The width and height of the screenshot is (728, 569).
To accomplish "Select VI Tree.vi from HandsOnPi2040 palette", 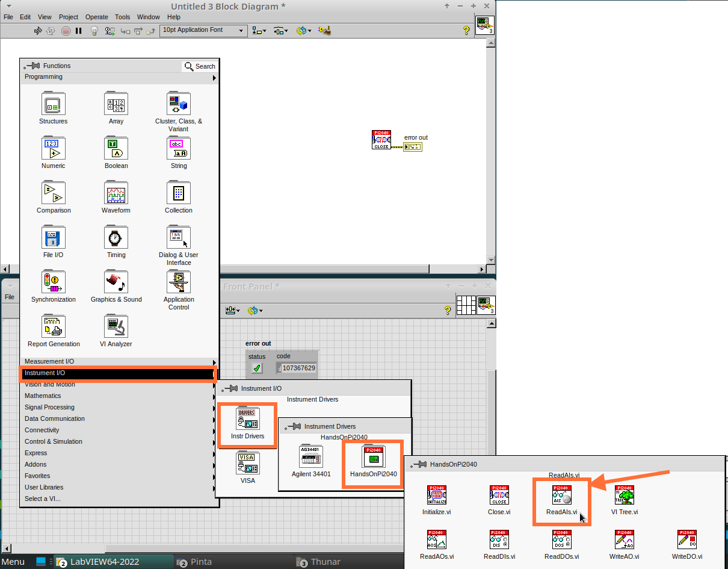I will (625, 500).
